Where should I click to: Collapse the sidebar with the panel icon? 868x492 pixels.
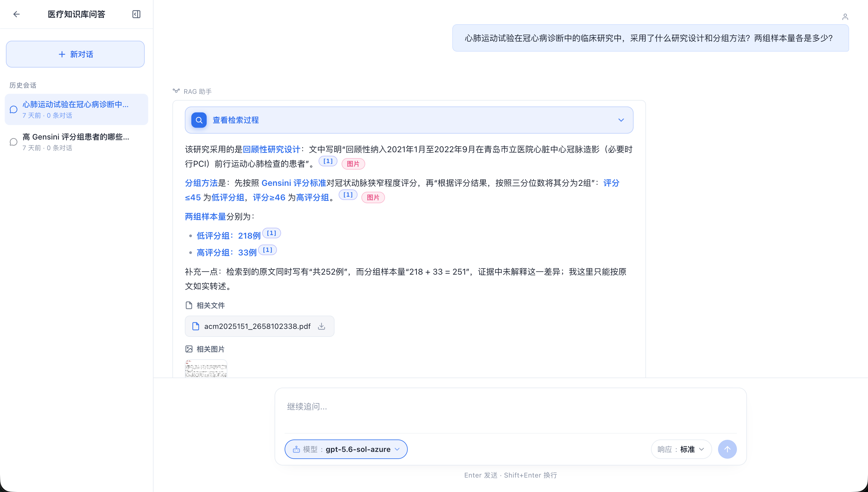point(136,14)
